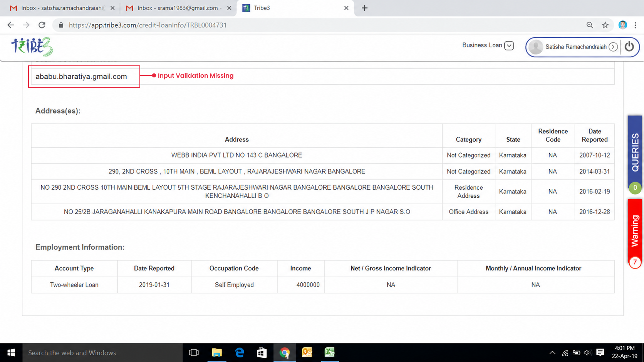The width and height of the screenshot is (644, 362).
Task: Click the zoom magnifier in address bar
Action: click(x=589, y=25)
